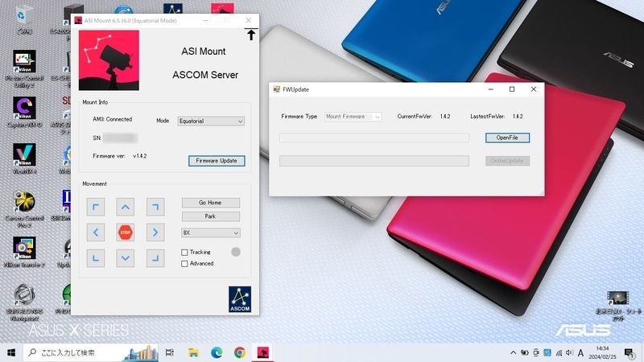Click the grey tracking status indicator circle
The image size is (644, 362).
coord(236,252)
